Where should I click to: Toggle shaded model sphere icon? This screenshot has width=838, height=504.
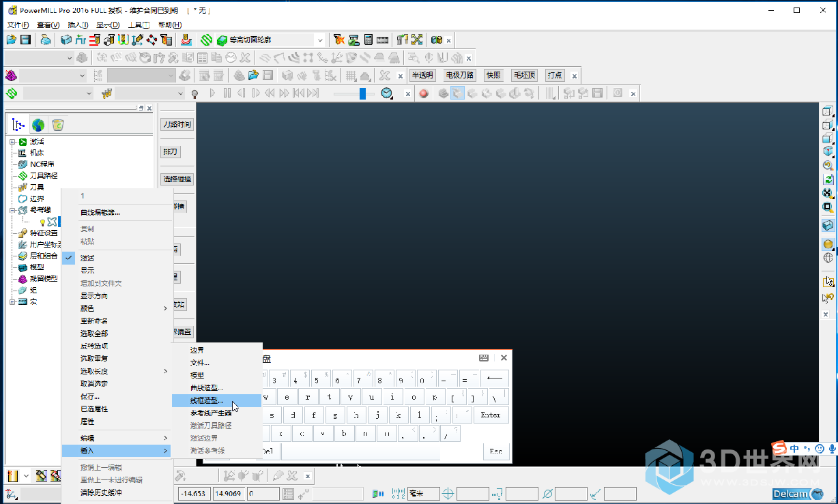(828, 244)
